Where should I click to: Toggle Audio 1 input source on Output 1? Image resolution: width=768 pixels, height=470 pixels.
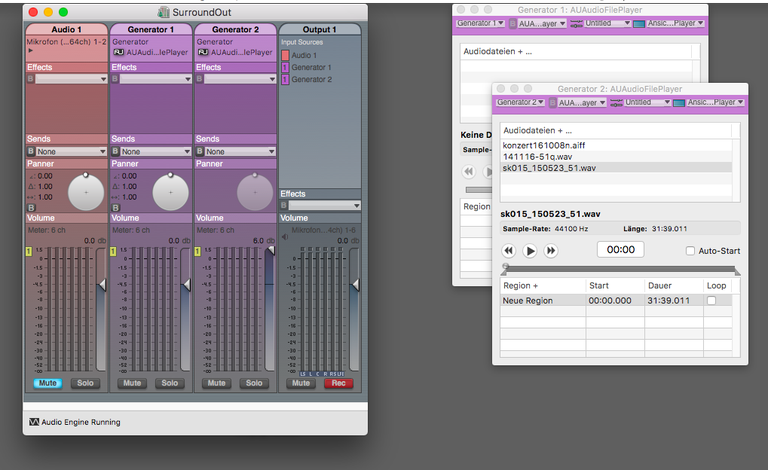click(x=285, y=55)
